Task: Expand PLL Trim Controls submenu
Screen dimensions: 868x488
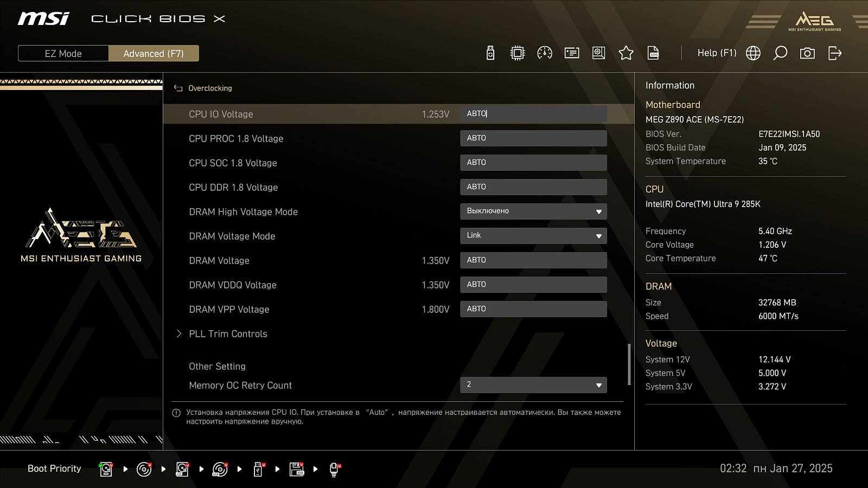Action: pos(228,334)
